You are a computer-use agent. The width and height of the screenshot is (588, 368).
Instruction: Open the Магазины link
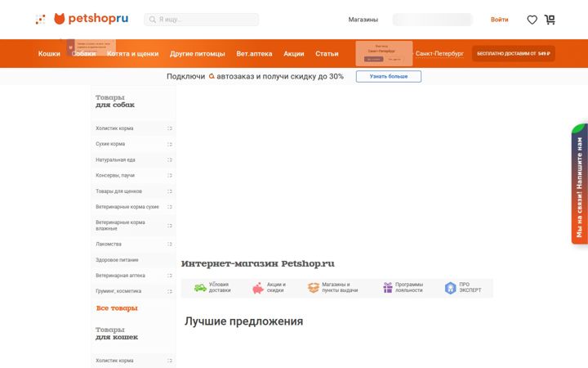pos(363,20)
